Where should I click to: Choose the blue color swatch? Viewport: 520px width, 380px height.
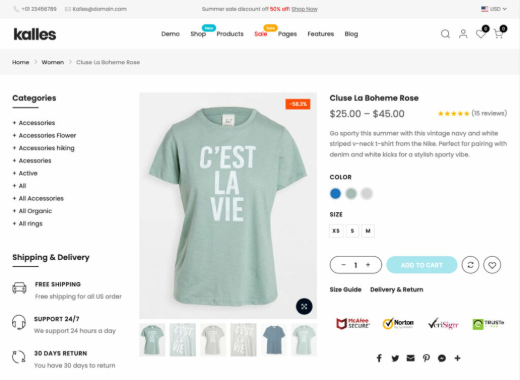coord(335,193)
